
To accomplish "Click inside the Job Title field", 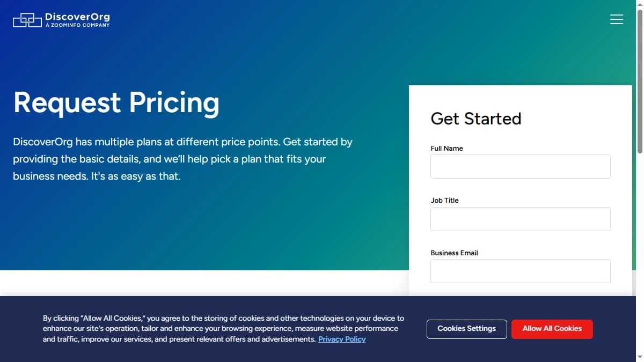I will (x=519, y=219).
